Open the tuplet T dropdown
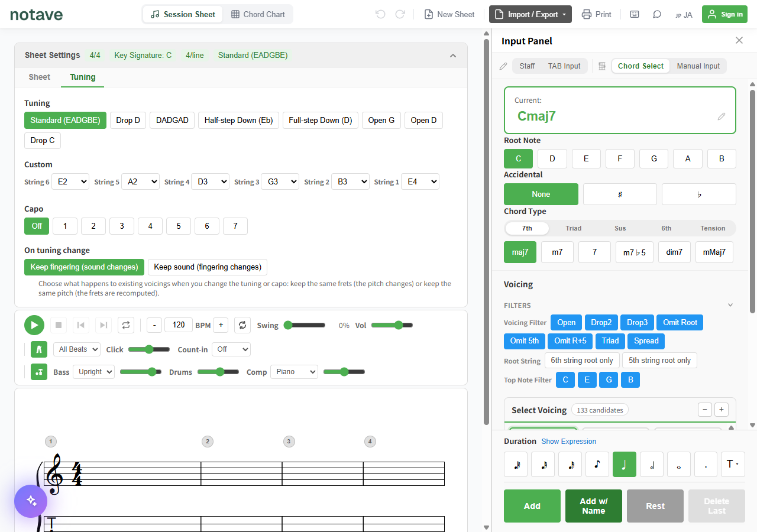The image size is (757, 532). [x=733, y=465]
